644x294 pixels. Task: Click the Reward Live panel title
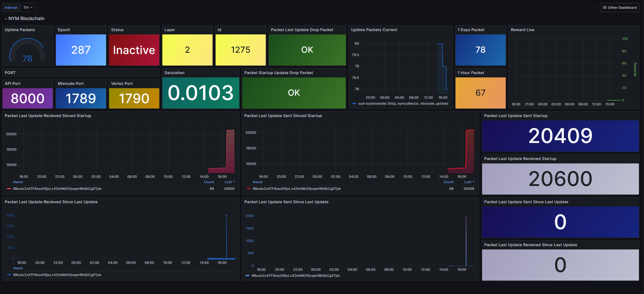pyautogui.click(x=523, y=30)
